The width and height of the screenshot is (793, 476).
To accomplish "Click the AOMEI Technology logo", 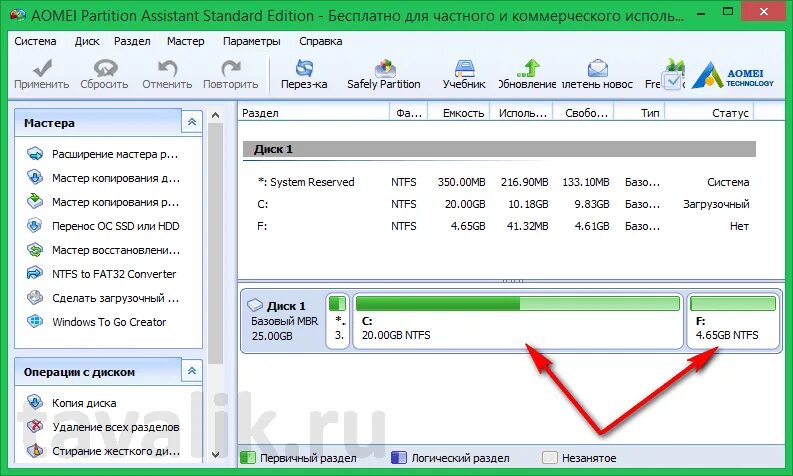I will coord(732,75).
